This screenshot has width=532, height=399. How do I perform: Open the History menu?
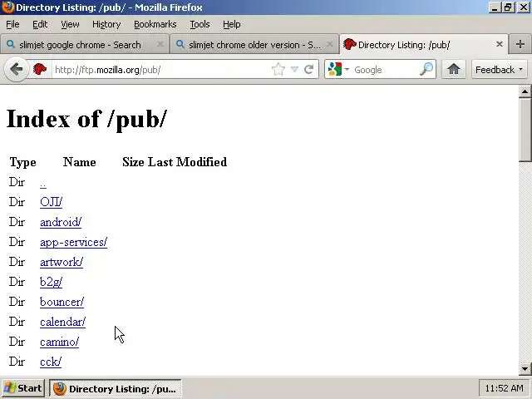click(x=106, y=24)
